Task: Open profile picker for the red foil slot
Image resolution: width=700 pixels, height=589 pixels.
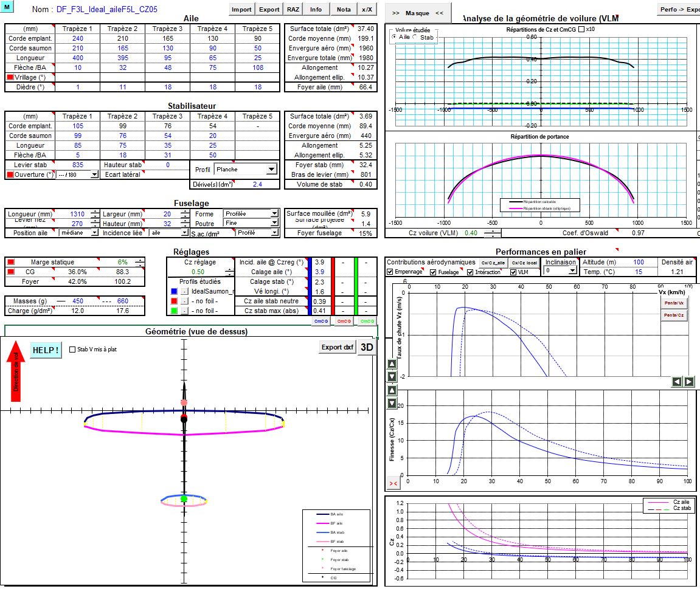Action: coord(184,301)
